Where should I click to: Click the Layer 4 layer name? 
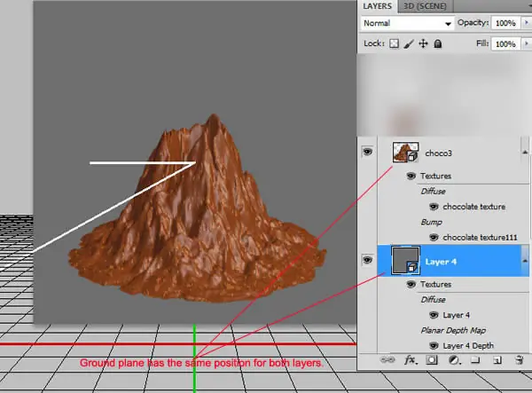[441, 262]
